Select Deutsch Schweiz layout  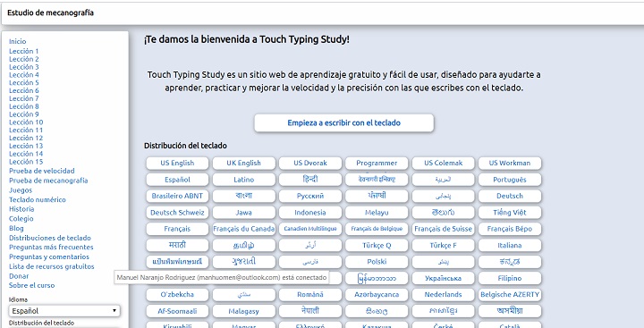pos(177,212)
